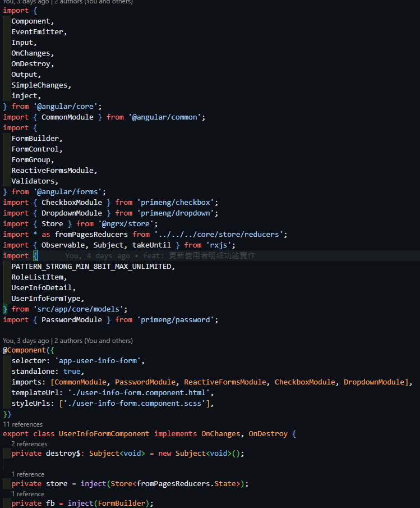Click the 'rxjs' module string
420x508 pixels.
pyautogui.click(x=219, y=245)
